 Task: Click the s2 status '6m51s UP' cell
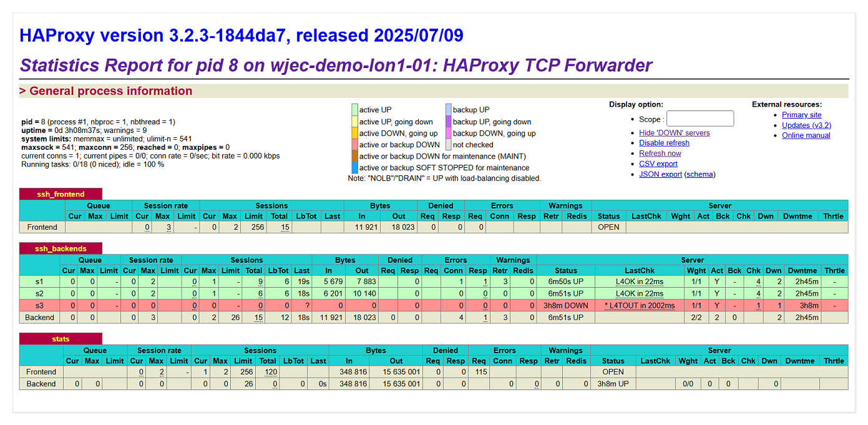click(566, 294)
